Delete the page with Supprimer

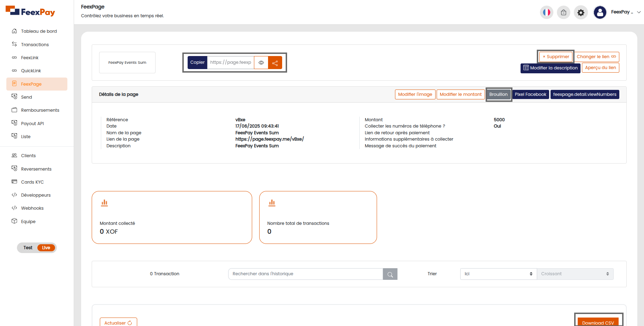point(556,57)
